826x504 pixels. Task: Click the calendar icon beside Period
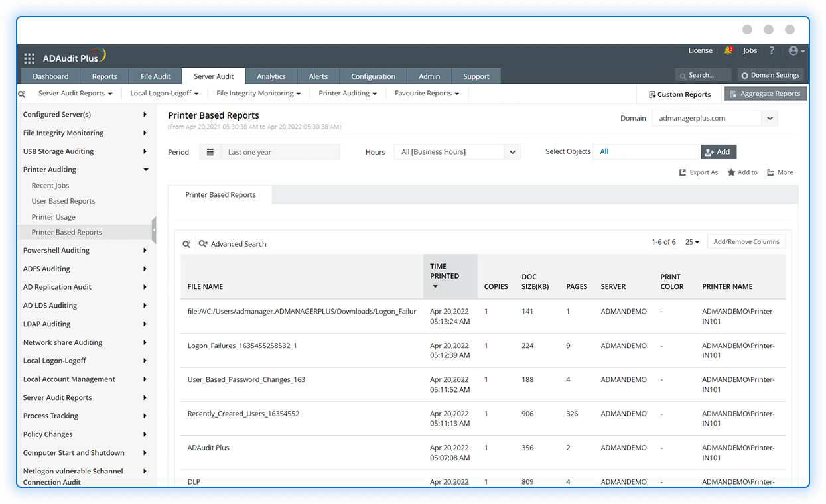tap(210, 152)
